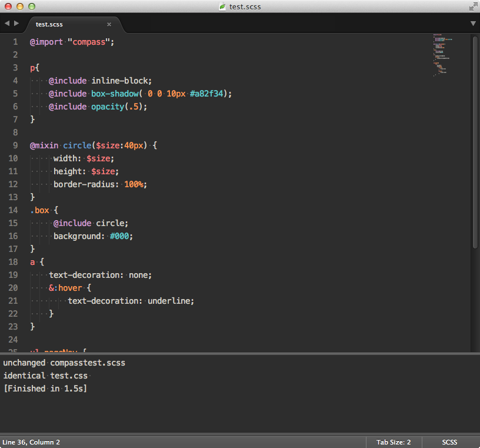Viewport: 480px width, 448px height.
Task: Click the '&:hover {' nested selector
Action: click(x=70, y=288)
